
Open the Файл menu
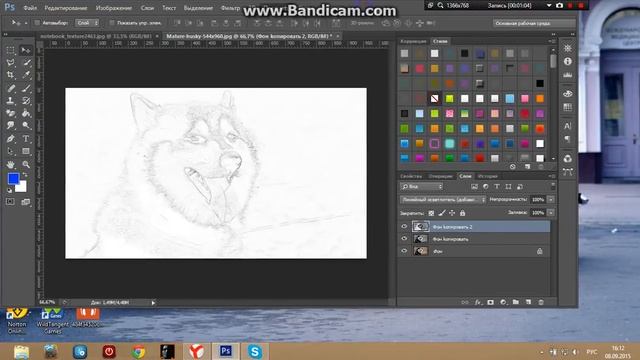(x=30, y=8)
